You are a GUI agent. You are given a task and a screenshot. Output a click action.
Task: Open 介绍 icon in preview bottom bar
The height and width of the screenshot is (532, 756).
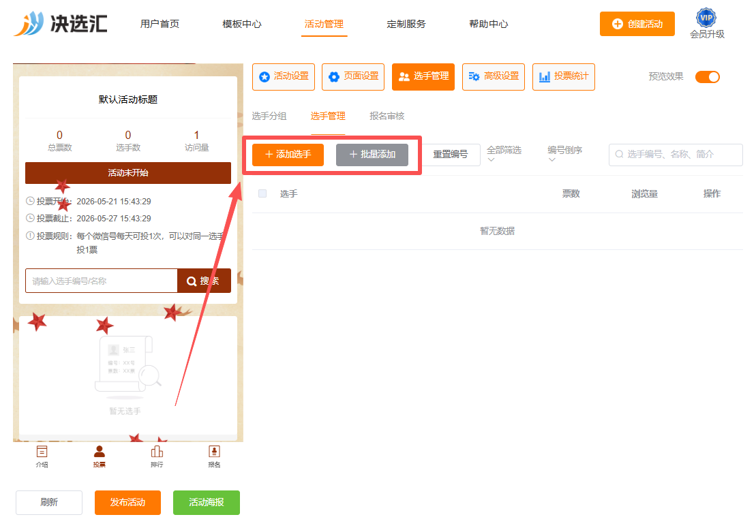[x=42, y=452]
